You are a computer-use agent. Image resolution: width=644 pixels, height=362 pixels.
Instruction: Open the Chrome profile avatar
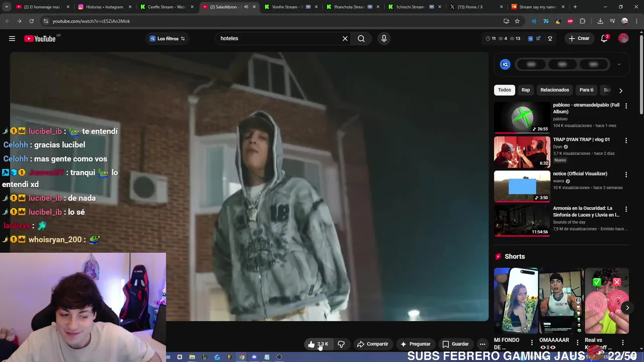(624, 21)
